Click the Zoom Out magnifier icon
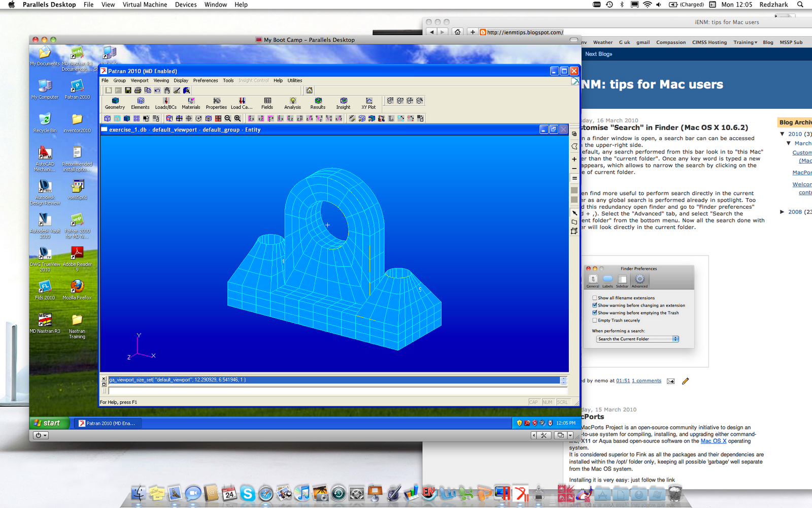Viewport: 812px width, 508px height. [228, 118]
